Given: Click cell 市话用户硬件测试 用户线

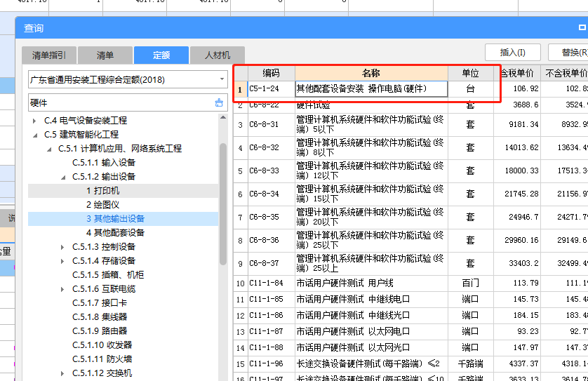Looking at the screenshot, I should (371, 283).
